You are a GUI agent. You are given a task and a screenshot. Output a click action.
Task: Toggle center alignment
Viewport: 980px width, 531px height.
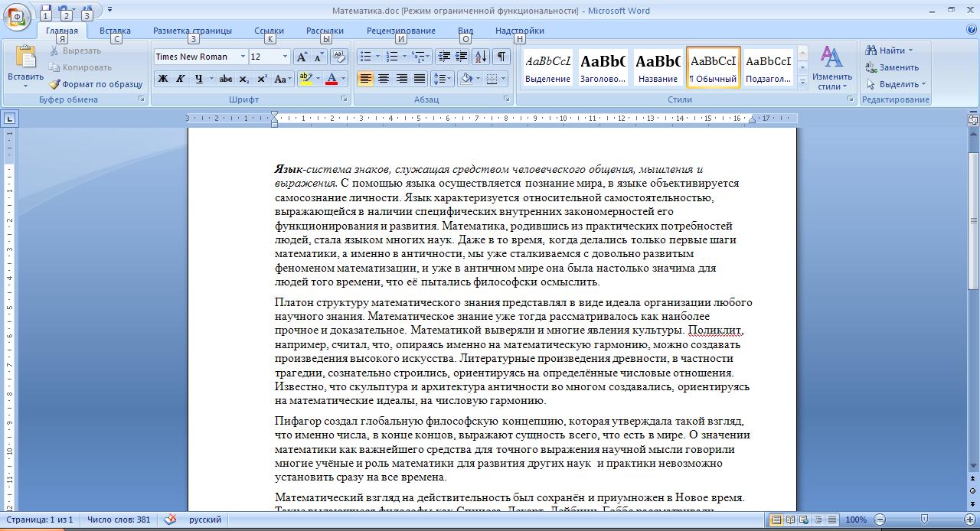pos(384,79)
